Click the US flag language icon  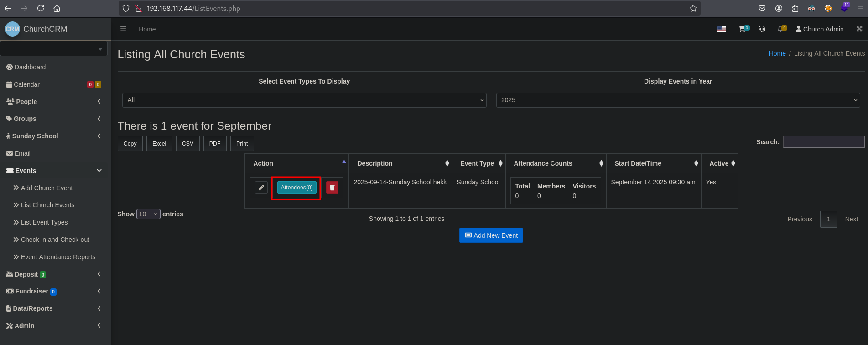tap(721, 29)
